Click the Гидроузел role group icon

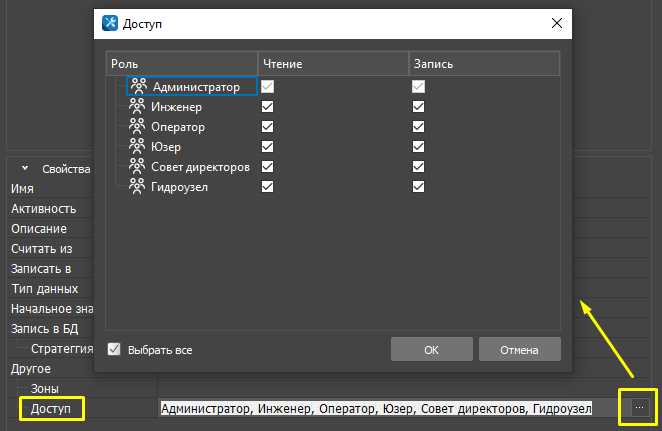(x=138, y=187)
